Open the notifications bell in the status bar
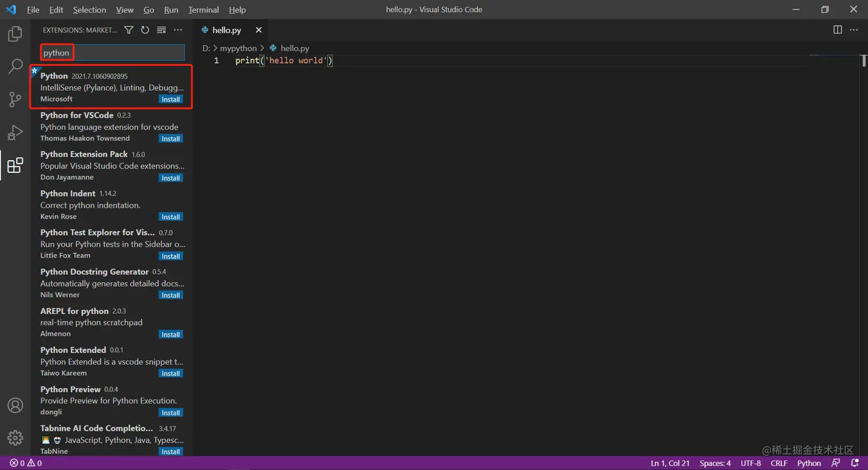Screen dimensions: 868x470 pyautogui.click(x=855, y=463)
